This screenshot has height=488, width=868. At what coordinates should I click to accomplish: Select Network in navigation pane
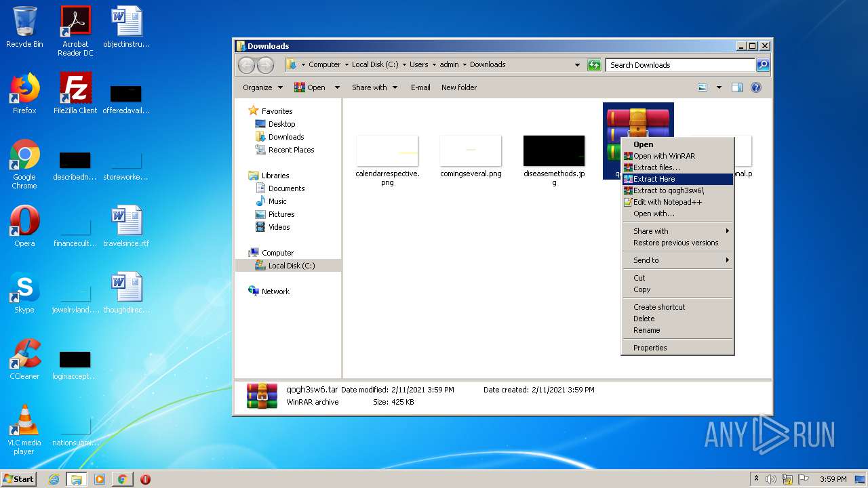269,291
